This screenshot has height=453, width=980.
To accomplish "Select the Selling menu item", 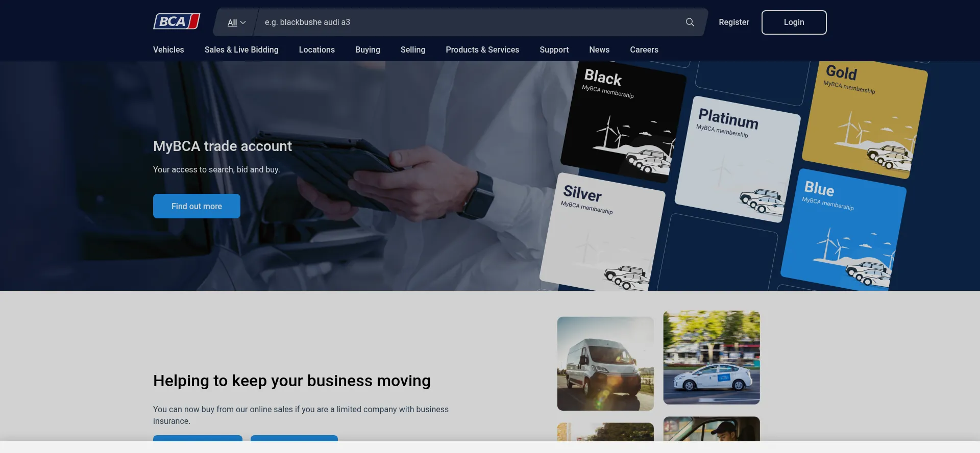I will [x=412, y=50].
